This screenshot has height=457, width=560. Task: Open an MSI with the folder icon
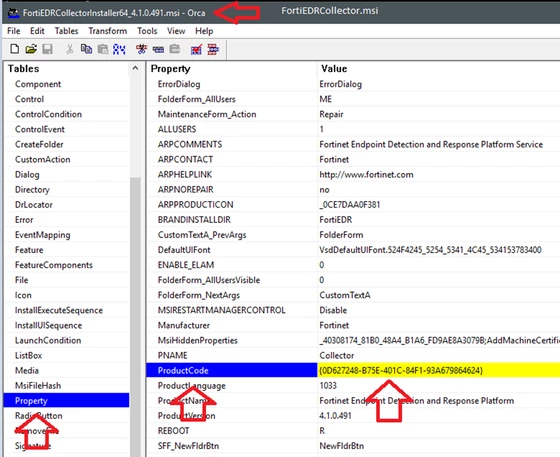point(31,49)
